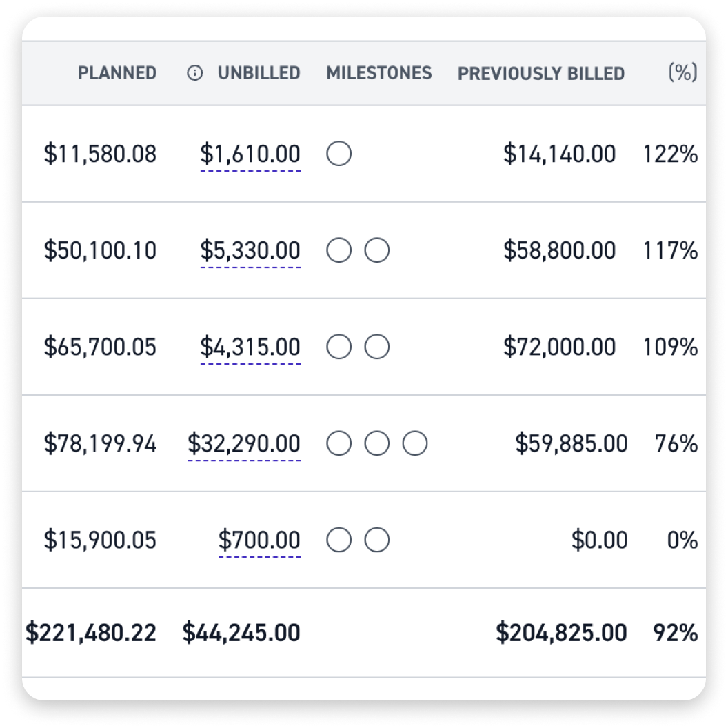Toggle second milestone in the $15,900.05 row
The width and height of the screenshot is (728, 728).
click(377, 540)
